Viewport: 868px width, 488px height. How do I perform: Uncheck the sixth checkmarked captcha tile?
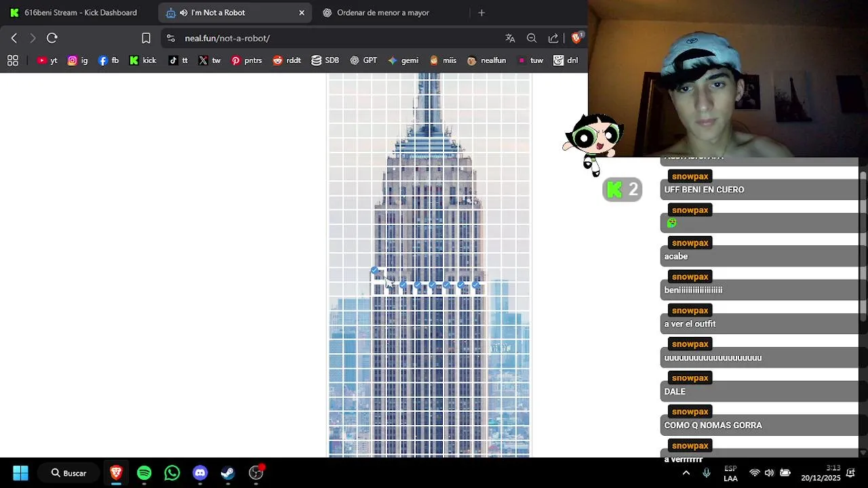coord(461,285)
